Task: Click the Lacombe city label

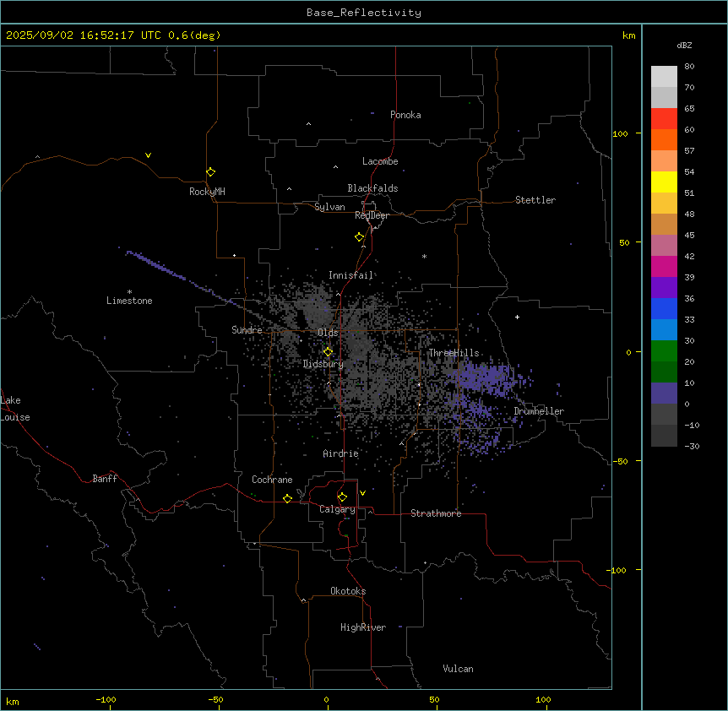Action: [x=380, y=161]
